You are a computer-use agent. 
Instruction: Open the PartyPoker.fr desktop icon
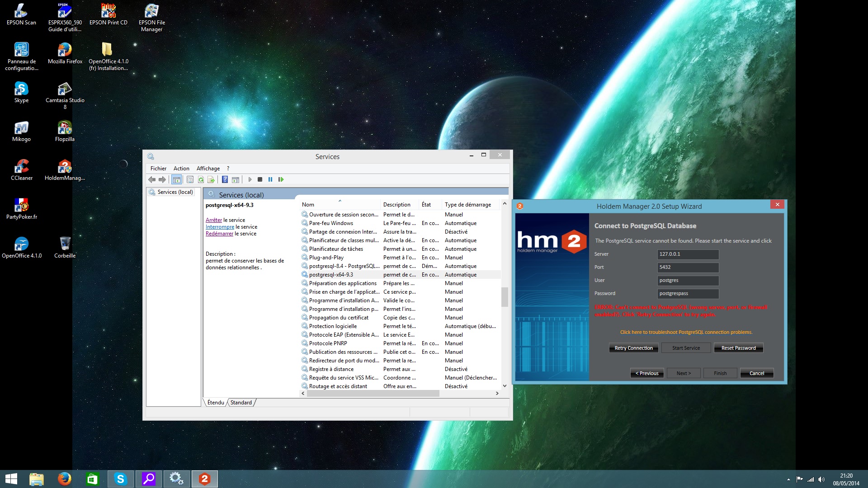[21, 209]
